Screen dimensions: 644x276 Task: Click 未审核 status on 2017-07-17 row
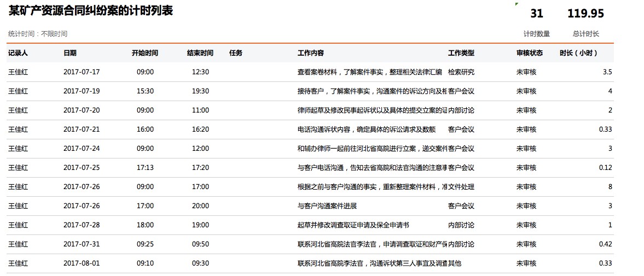tap(526, 72)
